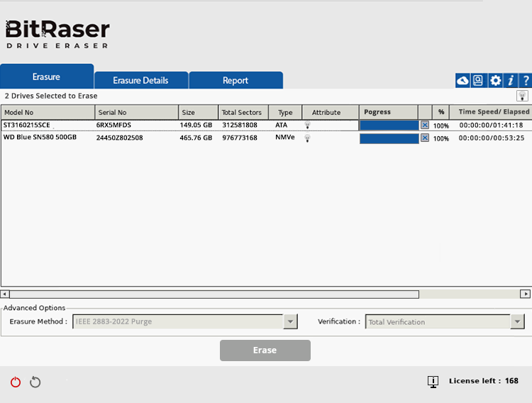Image resolution: width=532 pixels, height=403 pixels.
Task: Click the light bulb icon below toolbar
Action: [x=522, y=96]
